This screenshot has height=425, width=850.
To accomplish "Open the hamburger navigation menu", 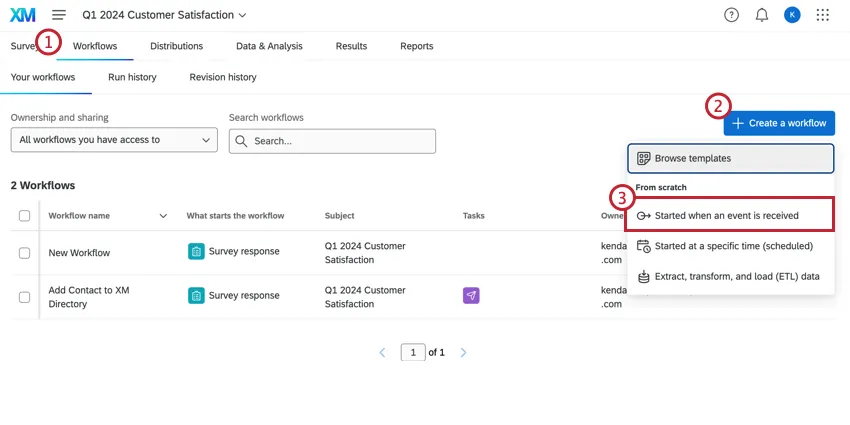I will click(59, 15).
